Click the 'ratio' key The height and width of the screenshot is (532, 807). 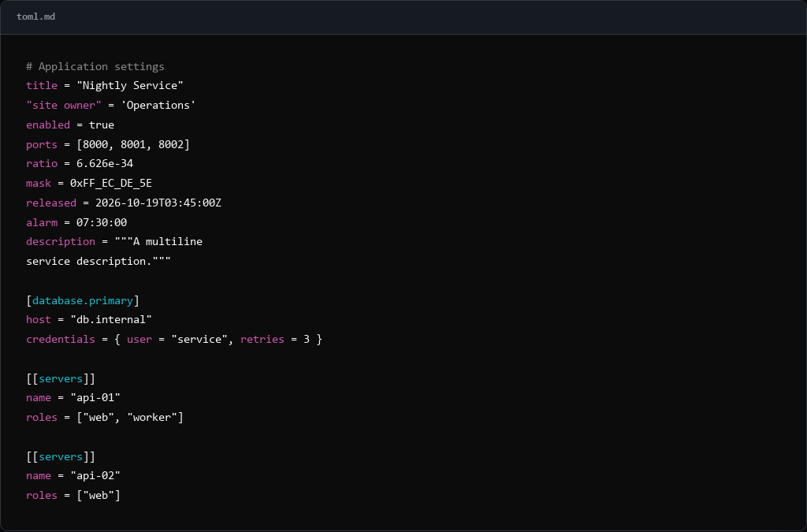click(x=42, y=164)
